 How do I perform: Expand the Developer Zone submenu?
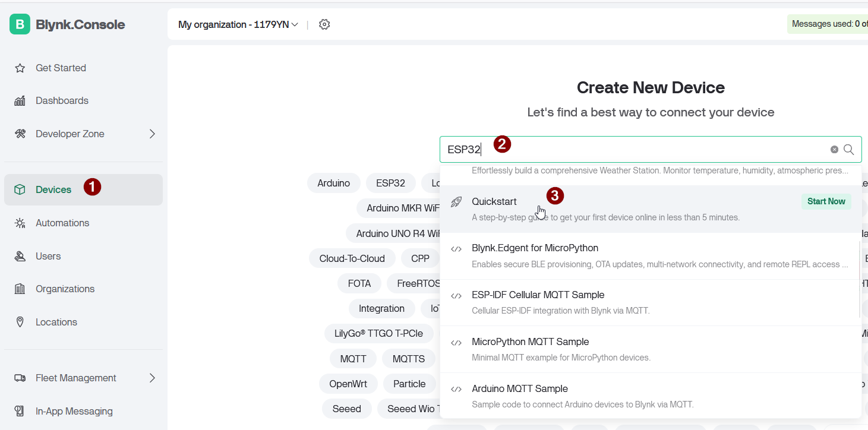152,134
